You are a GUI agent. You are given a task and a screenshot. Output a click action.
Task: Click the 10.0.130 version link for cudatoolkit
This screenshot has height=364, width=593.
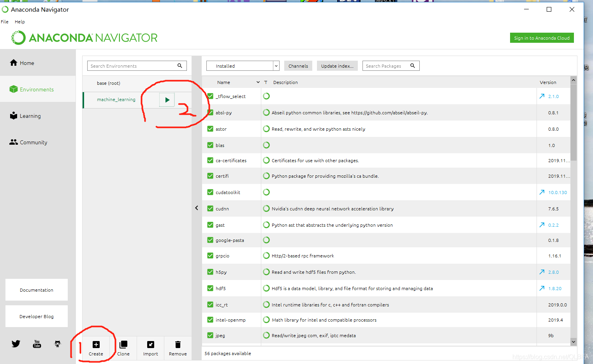[558, 192]
